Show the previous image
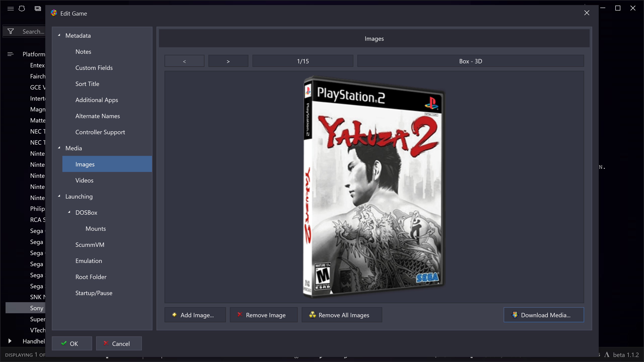Screen dimensions: 644x362 click(184, 61)
